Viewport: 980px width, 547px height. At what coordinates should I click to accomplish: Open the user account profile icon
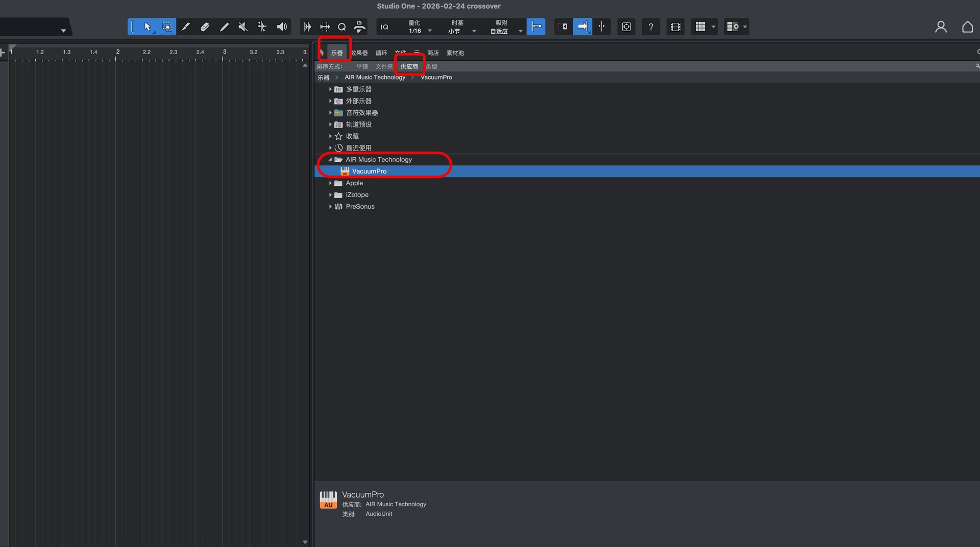tap(940, 27)
